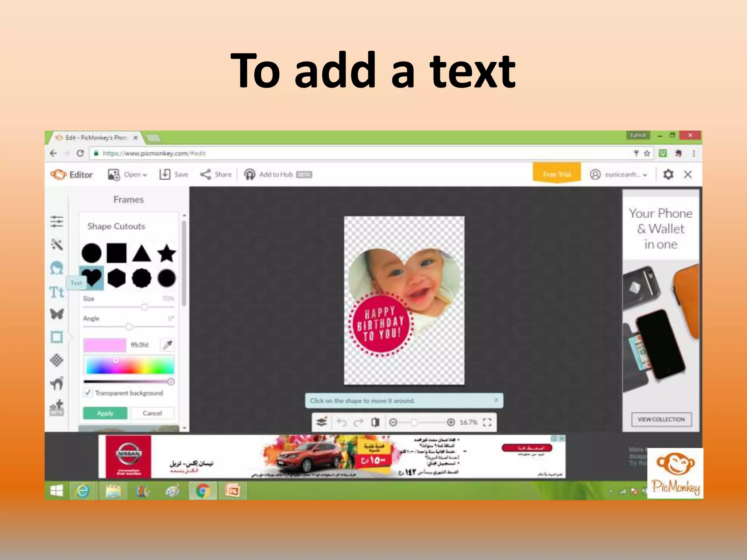Image resolution: width=747 pixels, height=560 pixels.
Task: Open PowerPoint from the taskbar
Action: point(233,491)
